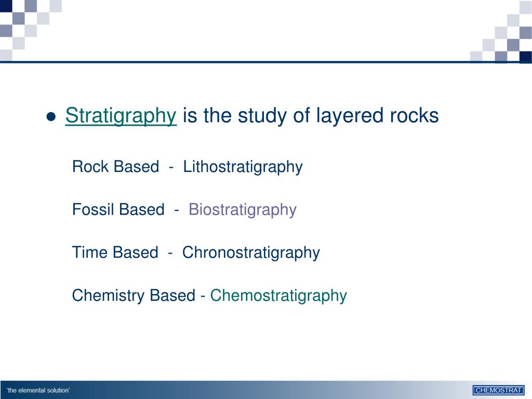
Task: Open the underlined Stratigraphy link
Action: pyautogui.click(x=121, y=116)
